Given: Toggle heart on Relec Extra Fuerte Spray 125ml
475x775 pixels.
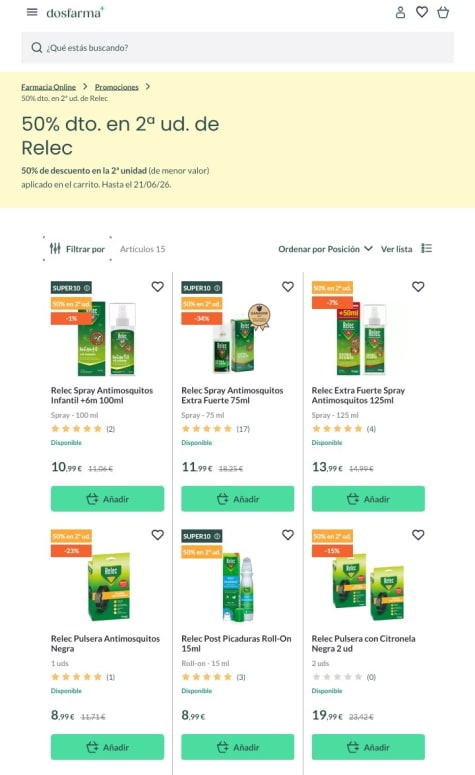Looking at the screenshot, I should pos(418,287).
